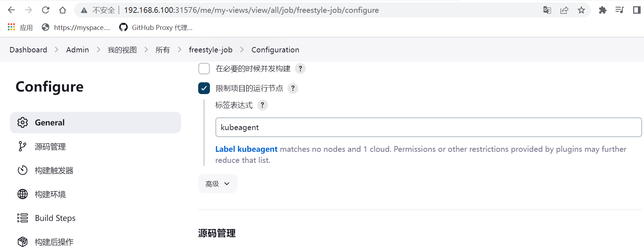644x248 pixels.
Task: Open the apps grid shortcut
Action: [x=11, y=27]
